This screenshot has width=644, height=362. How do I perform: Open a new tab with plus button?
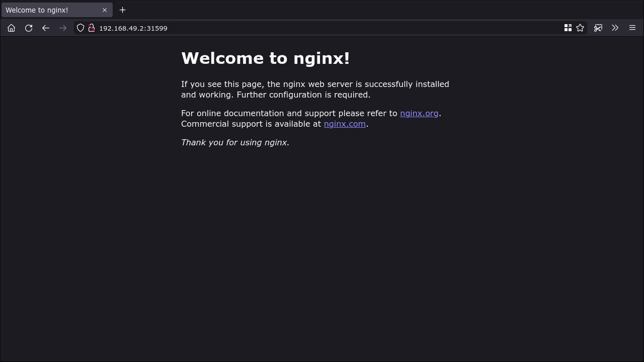click(x=122, y=10)
